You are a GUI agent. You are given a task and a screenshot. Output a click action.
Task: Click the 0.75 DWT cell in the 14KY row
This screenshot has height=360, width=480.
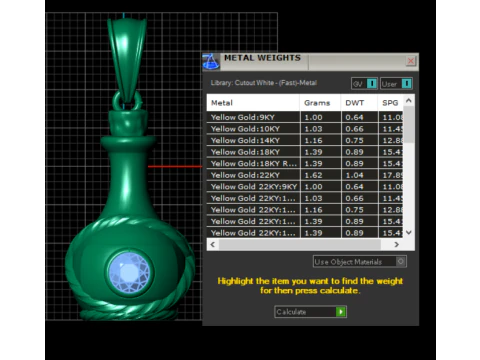359,140
